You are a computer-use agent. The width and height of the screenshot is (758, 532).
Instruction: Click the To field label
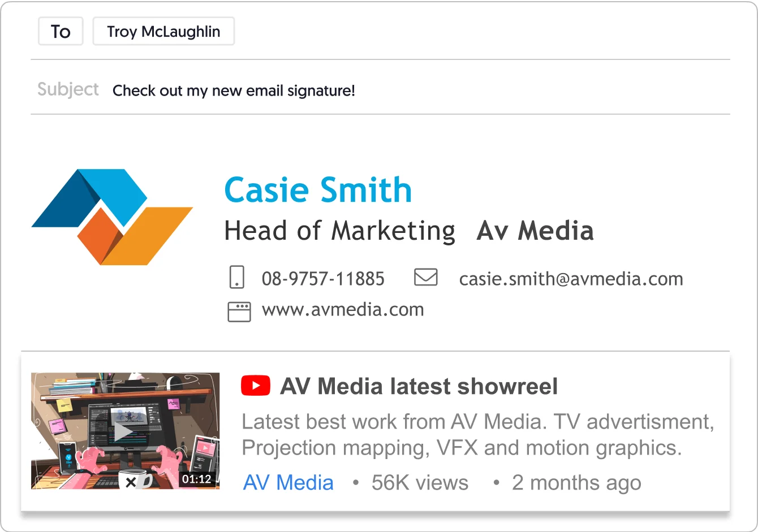(x=60, y=31)
